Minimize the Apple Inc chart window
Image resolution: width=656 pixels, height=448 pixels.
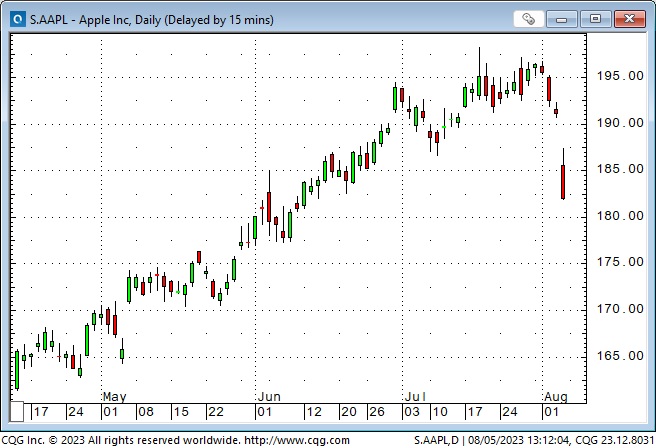click(x=561, y=19)
